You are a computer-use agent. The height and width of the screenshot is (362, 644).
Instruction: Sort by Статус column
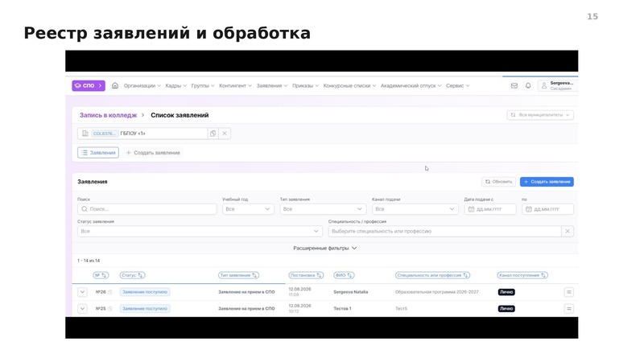(x=132, y=275)
